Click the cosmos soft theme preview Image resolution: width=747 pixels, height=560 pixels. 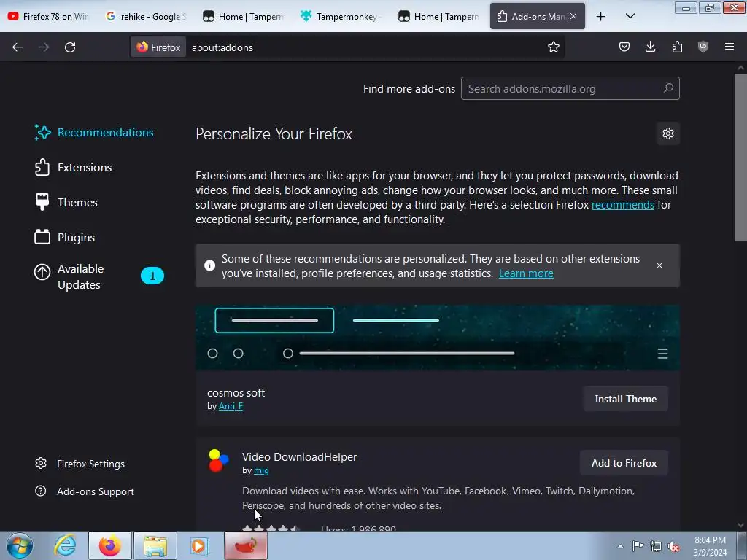pos(438,338)
